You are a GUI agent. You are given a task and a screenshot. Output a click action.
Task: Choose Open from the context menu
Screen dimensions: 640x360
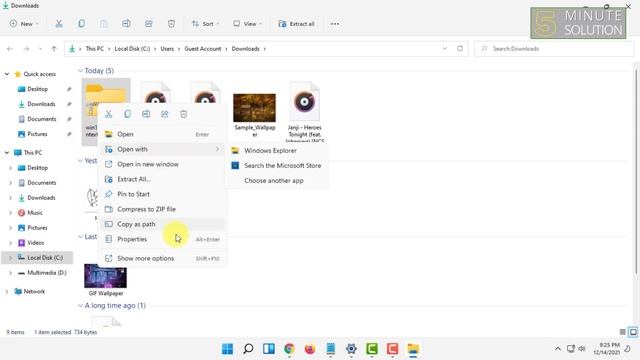[x=162, y=134]
